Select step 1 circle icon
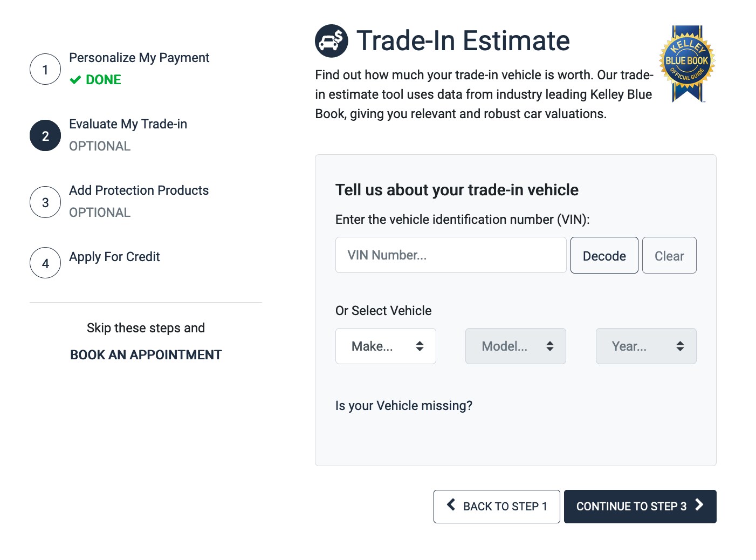This screenshot has width=756, height=560. point(45,69)
